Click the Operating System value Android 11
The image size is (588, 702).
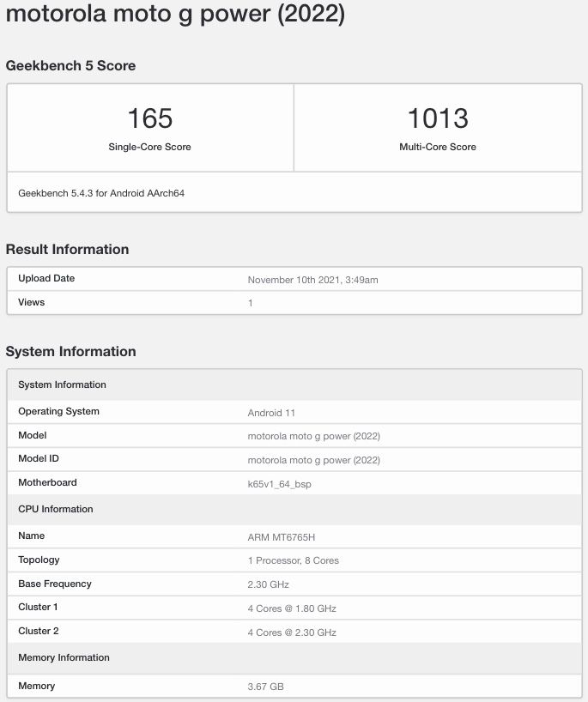(271, 413)
